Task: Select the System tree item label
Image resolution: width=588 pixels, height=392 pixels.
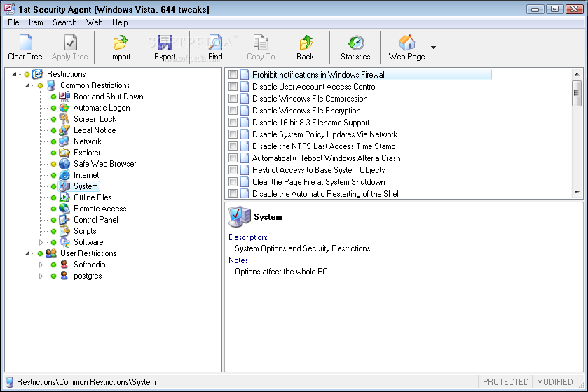Action: pos(86,186)
